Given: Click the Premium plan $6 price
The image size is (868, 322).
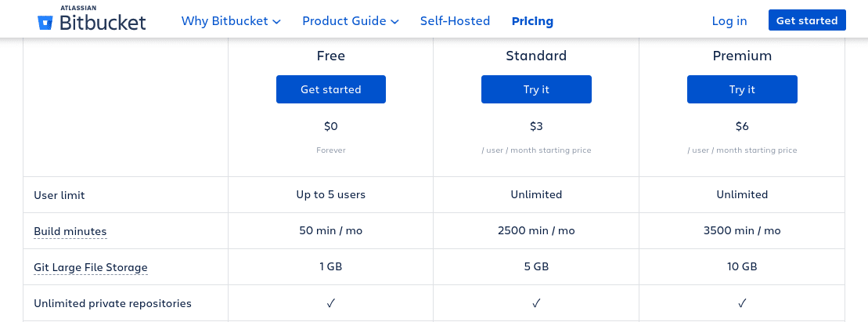Looking at the screenshot, I should pyautogui.click(x=742, y=126).
